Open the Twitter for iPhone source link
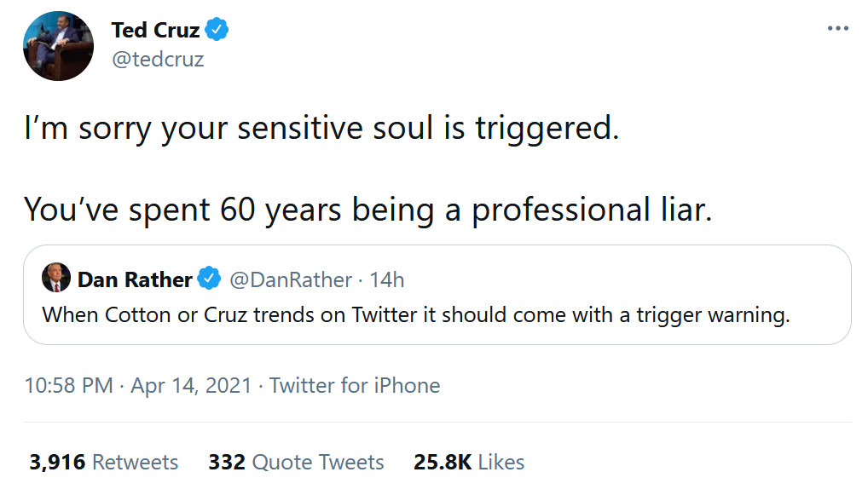This screenshot has height=495, width=868. click(x=355, y=385)
